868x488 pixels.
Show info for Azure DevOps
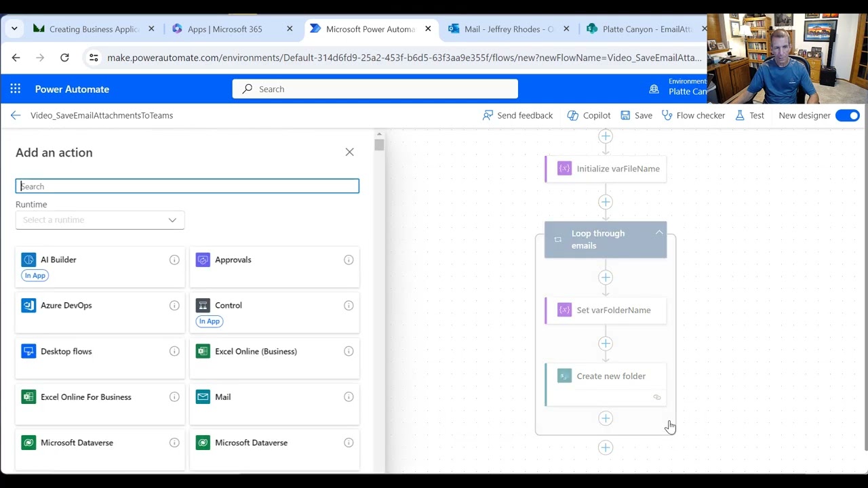tap(174, 306)
